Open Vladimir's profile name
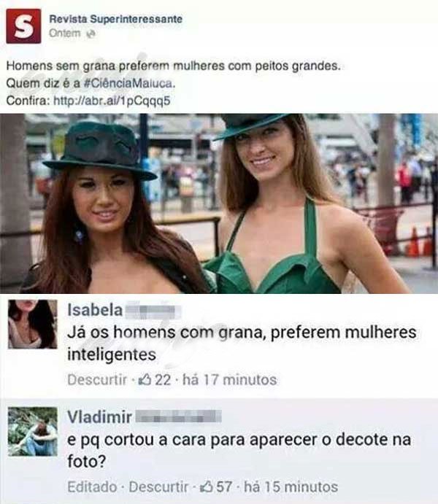The height and width of the screenshot is (504, 438). click(x=99, y=417)
